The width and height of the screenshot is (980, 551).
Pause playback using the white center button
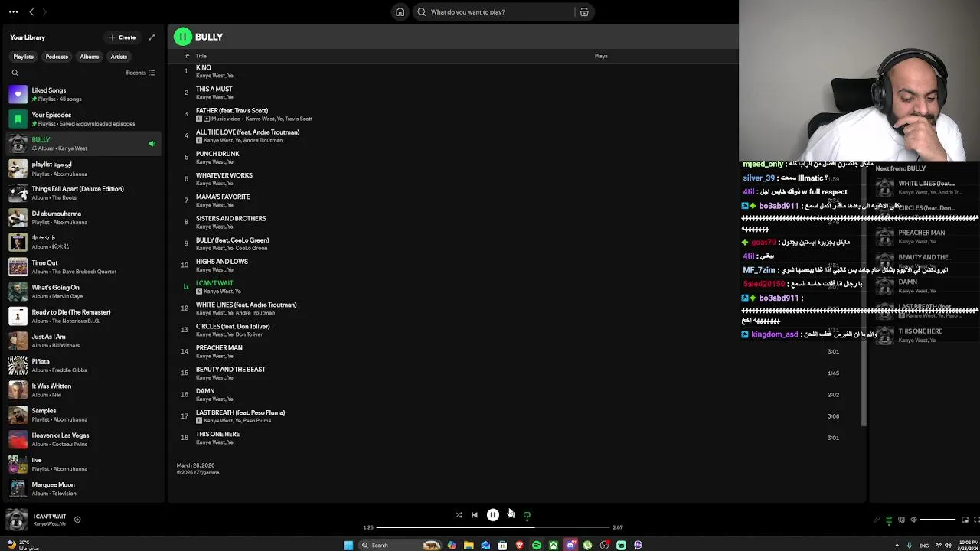pos(493,515)
